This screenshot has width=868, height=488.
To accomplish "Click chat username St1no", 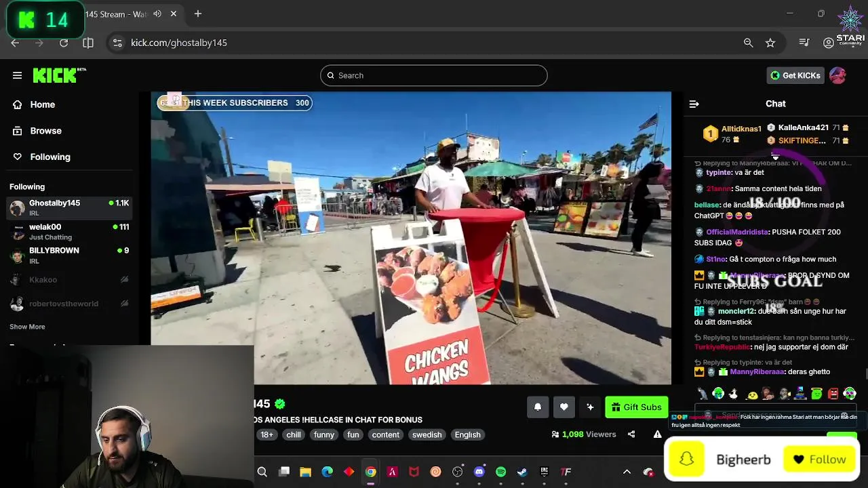I will pos(716,259).
